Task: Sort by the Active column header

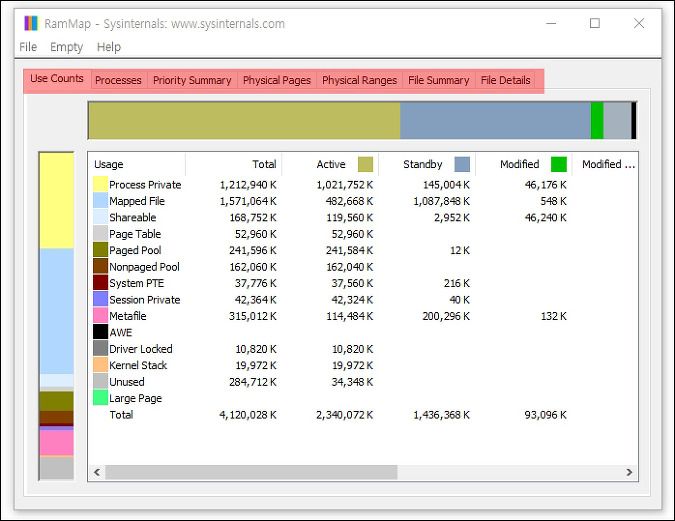Action: [x=331, y=164]
